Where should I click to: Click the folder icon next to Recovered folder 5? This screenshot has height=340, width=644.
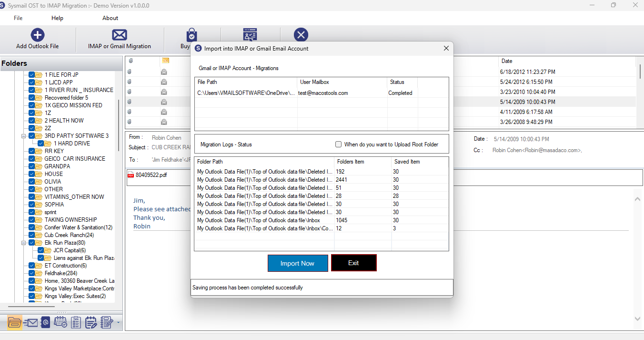pyautogui.click(x=39, y=98)
